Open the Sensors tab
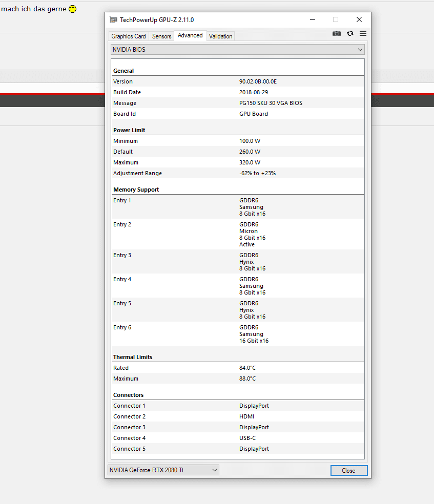The image size is (434, 504). [x=162, y=36]
